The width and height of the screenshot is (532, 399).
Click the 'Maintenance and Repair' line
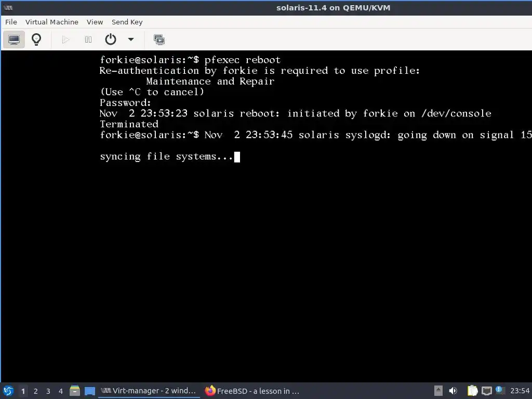[210, 82]
